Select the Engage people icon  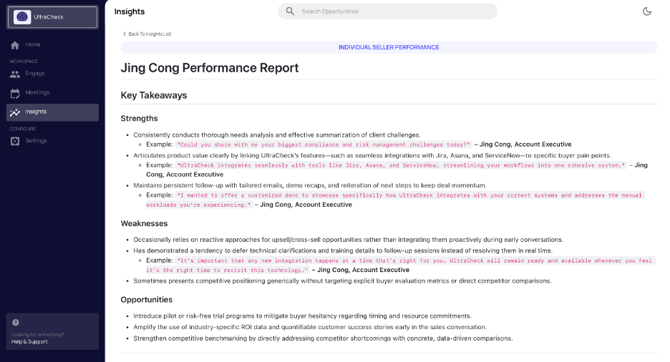[15, 74]
